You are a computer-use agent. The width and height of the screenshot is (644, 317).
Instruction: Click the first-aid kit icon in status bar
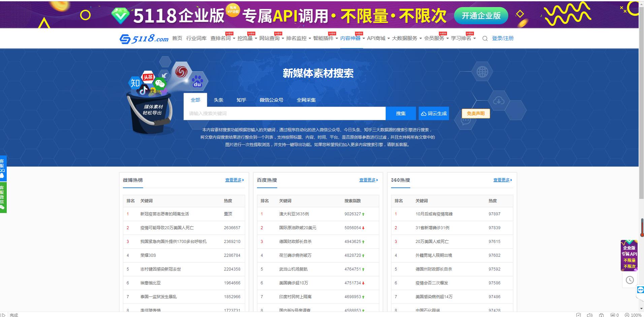coord(601,315)
